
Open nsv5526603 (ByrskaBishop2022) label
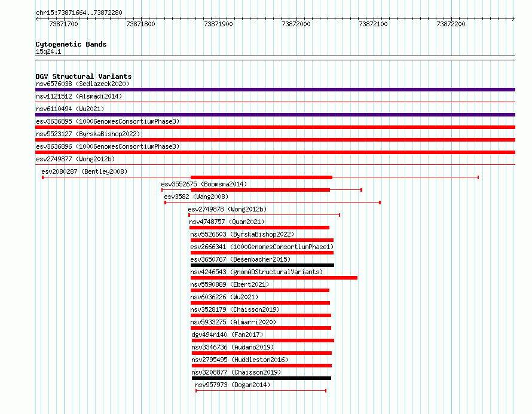pyautogui.click(x=242, y=234)
